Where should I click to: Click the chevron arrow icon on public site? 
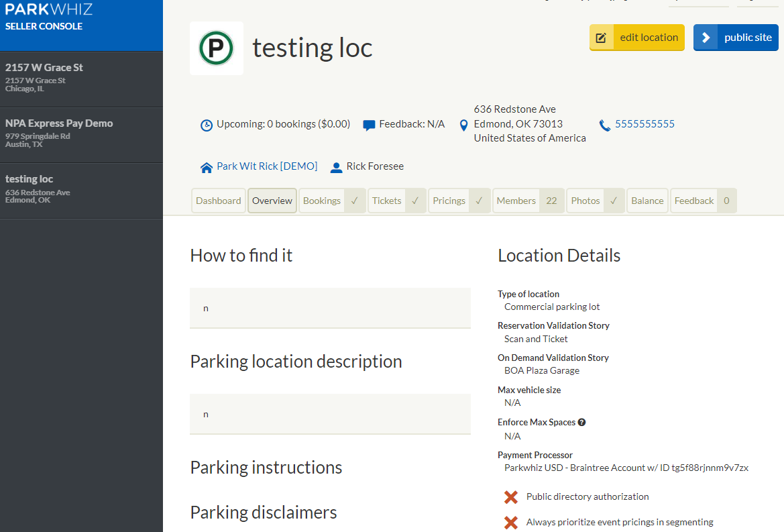[706, 38]
